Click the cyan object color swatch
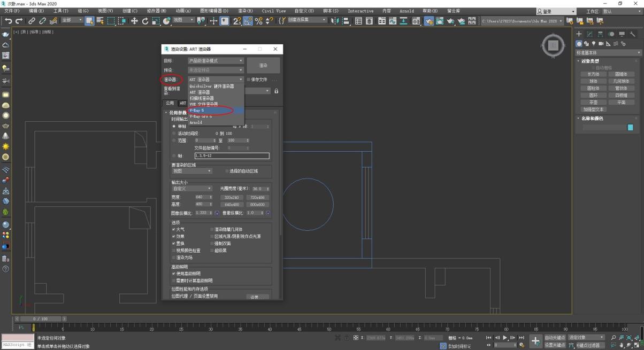The height and width of the screenshot is (350, 644). click(630, 128)
